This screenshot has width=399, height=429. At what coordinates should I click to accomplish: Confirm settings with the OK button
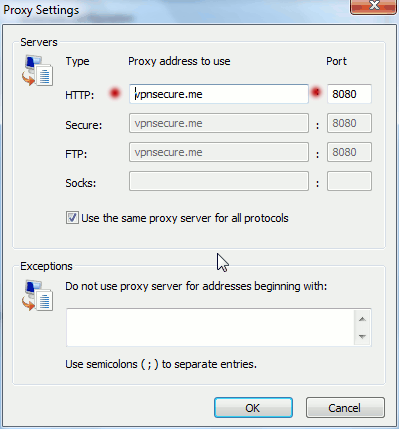(253, 408)
